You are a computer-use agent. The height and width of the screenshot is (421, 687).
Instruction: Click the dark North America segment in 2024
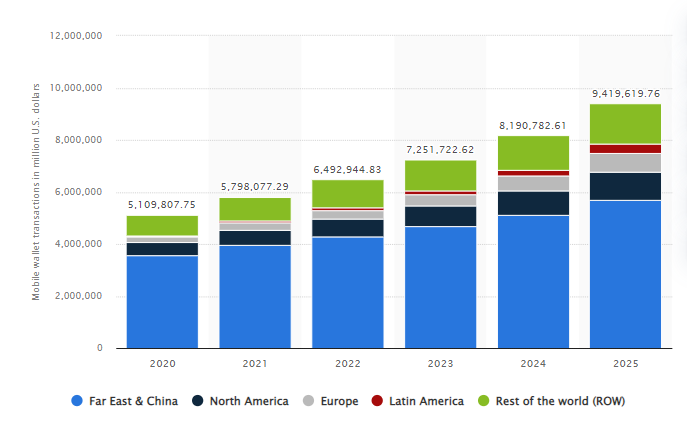point(533,203)
